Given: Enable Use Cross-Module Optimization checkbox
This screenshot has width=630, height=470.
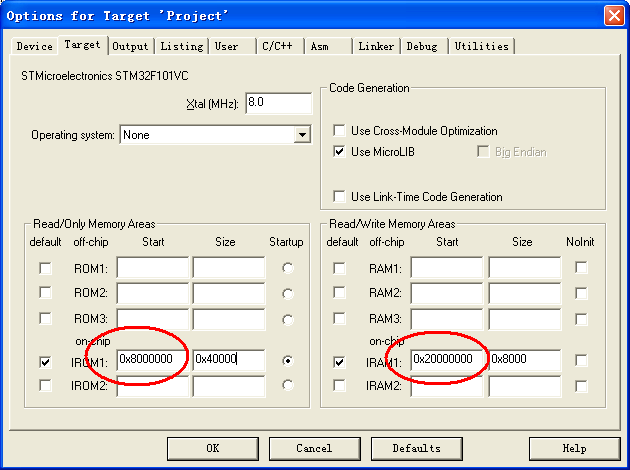Looking at the screenshot, I should tap(341, 131).
